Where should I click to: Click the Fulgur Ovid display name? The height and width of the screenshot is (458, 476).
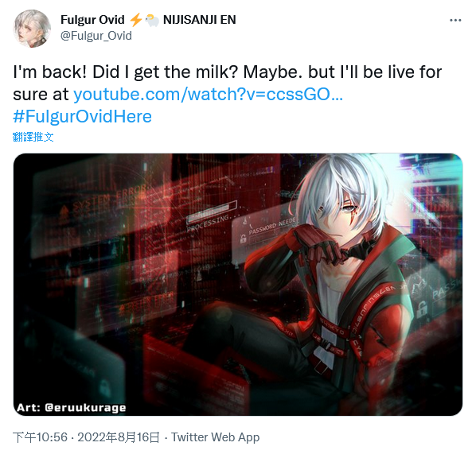(92, 20)
